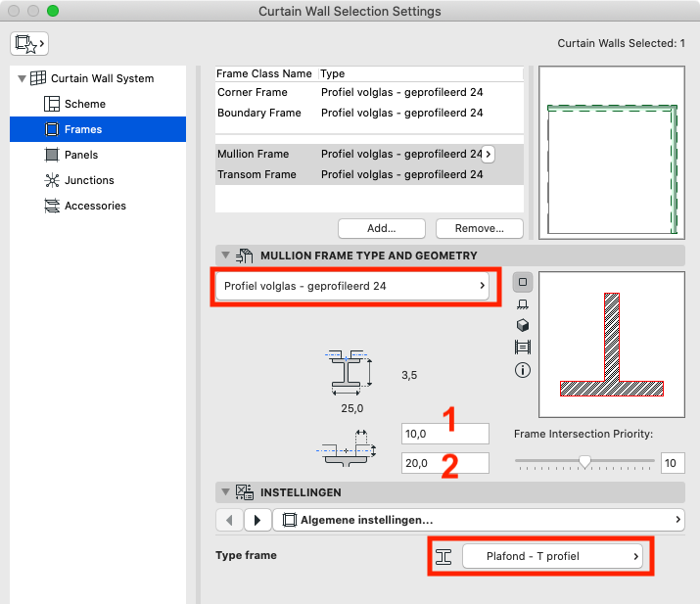
Task: Select the frame cross-section preview mode icon
Action: pos(523,282)
